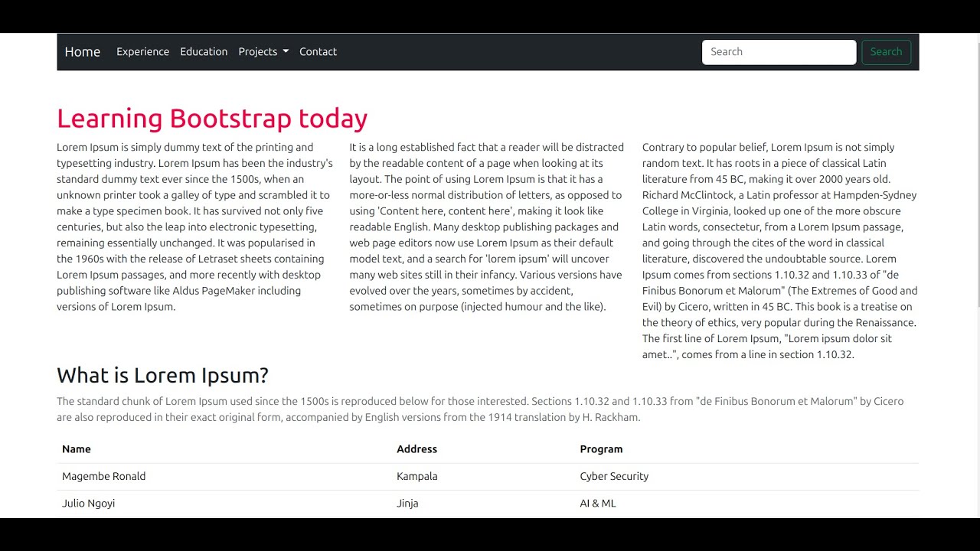
Task: Expand the Projects dropdown menu
Action: 263,52
